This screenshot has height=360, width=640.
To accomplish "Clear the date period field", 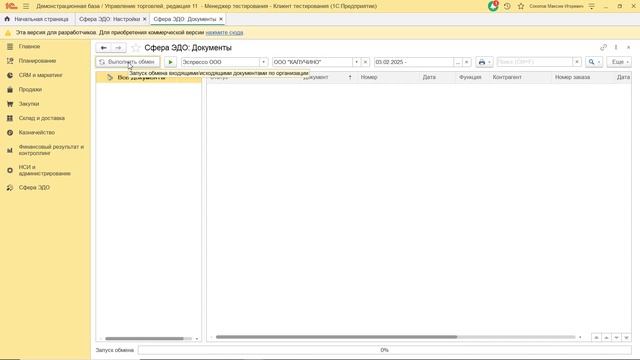I will [x=467, y=62].
